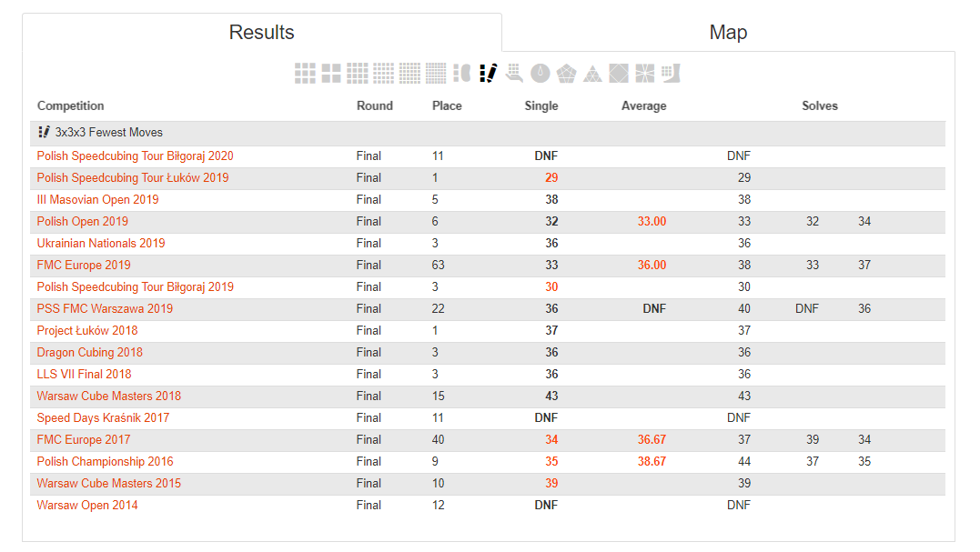
Task: Show Skewb event results
Action: click(619, 73)
